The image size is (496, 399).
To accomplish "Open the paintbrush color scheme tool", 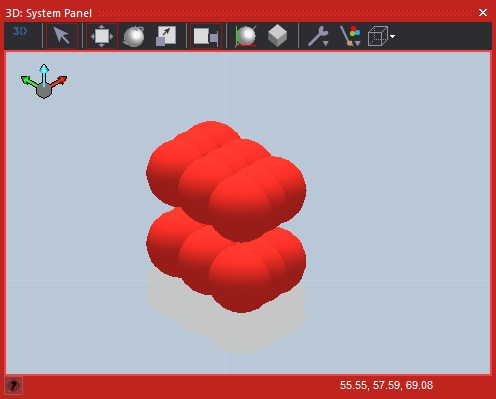I will 348,36.
